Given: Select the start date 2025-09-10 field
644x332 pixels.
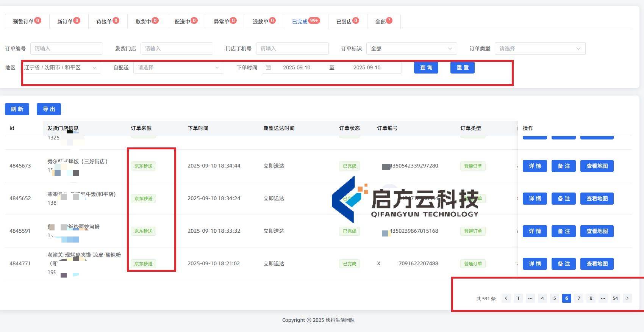Looking at the screenshot, I should (x=297, y=67).
